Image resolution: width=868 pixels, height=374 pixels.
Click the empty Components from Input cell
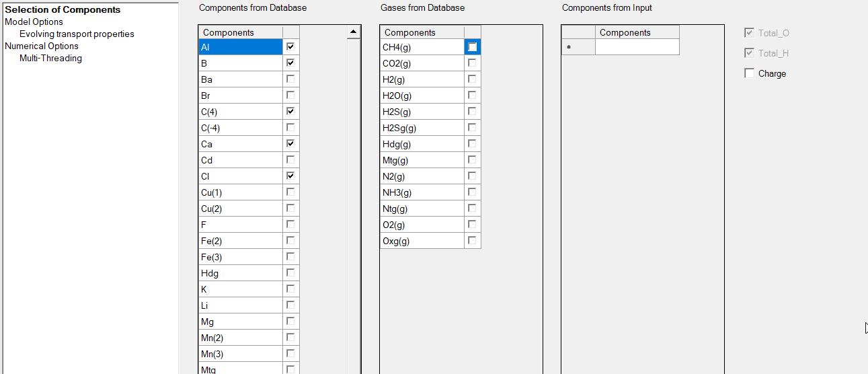click(x=637, y=47)
